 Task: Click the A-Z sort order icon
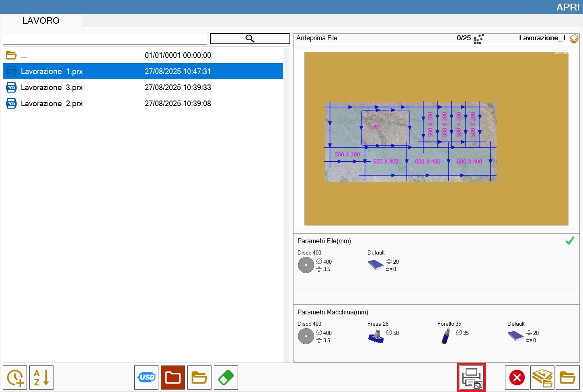pos(41,378)
